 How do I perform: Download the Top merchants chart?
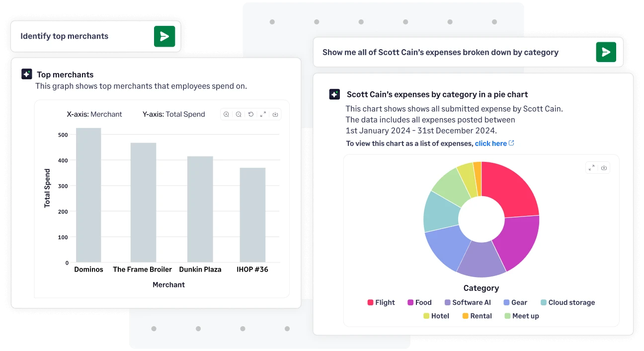tap(275, 114)
